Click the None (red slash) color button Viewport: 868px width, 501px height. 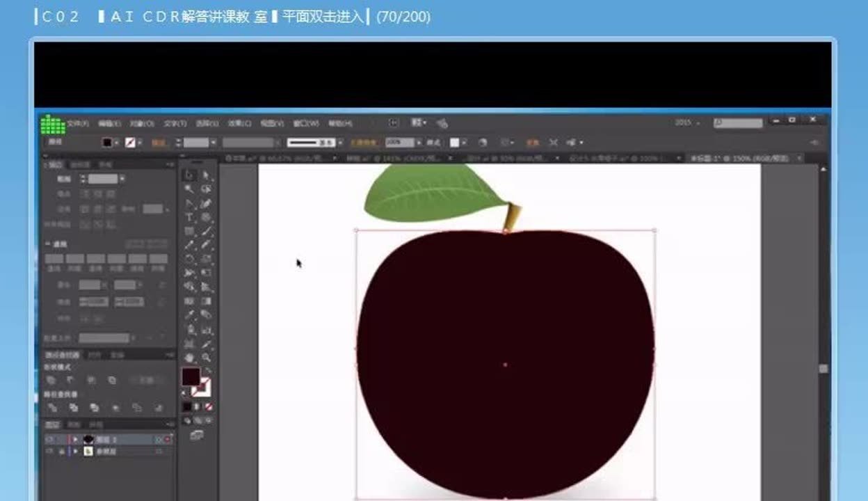208,406
